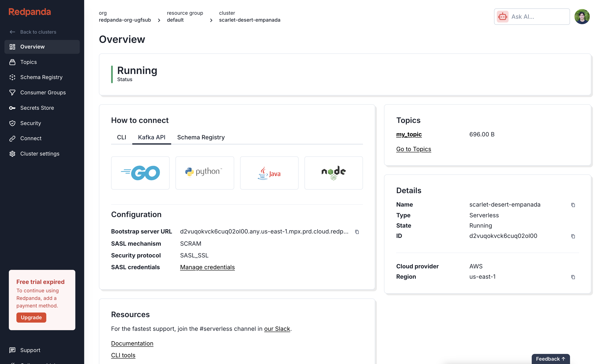Select the Java connection option
The image size is (606, 364).
click(x=269, y=173)
